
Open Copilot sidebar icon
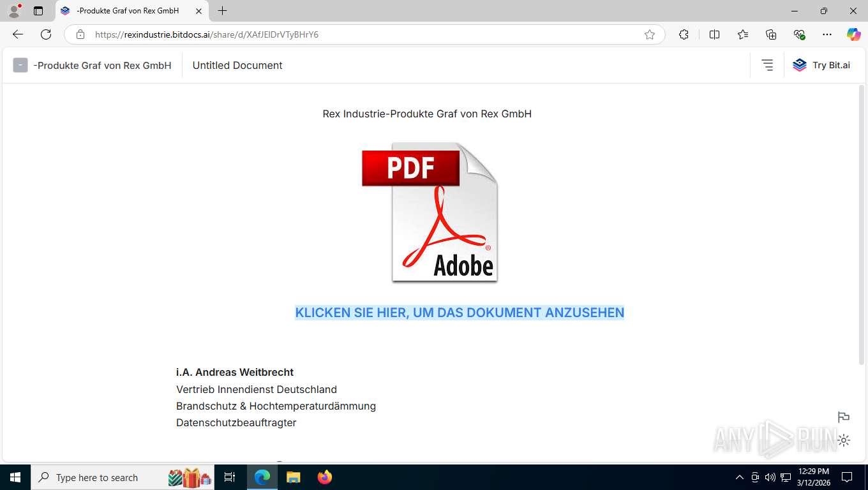coord(853,34)
